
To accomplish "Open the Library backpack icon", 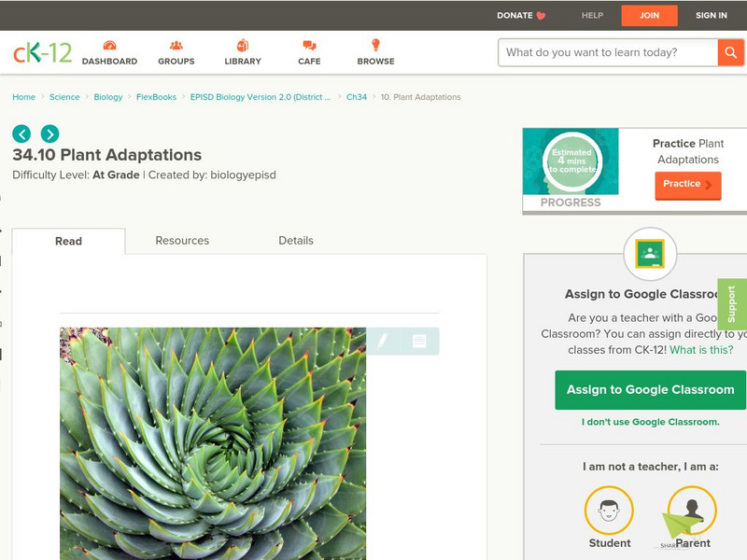I will [x=243, y=45].
